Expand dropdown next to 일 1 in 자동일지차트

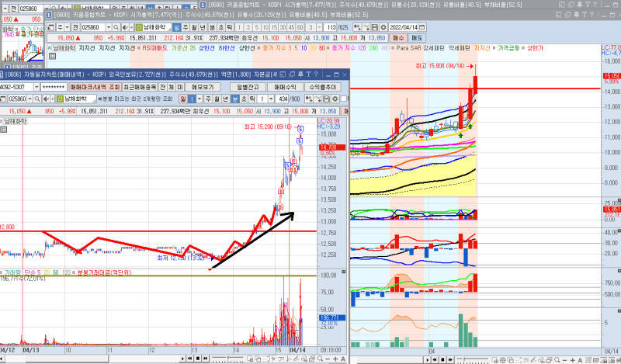click(199, 99)
